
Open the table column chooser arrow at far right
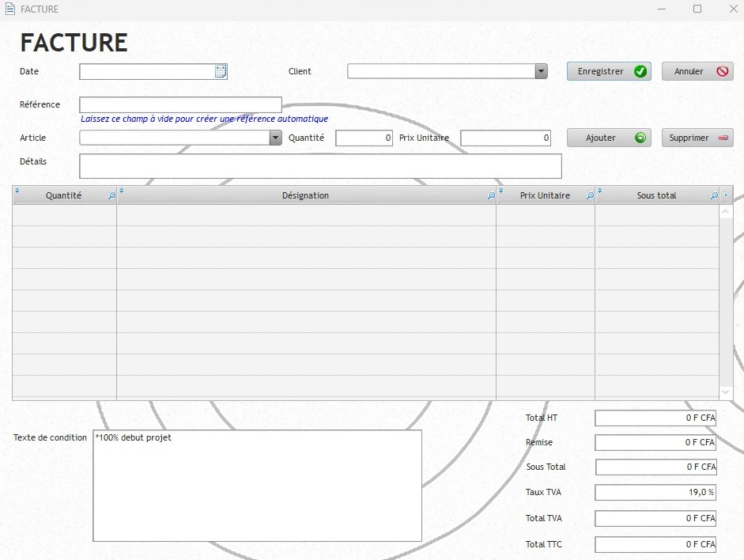click(x=726, y=195)
